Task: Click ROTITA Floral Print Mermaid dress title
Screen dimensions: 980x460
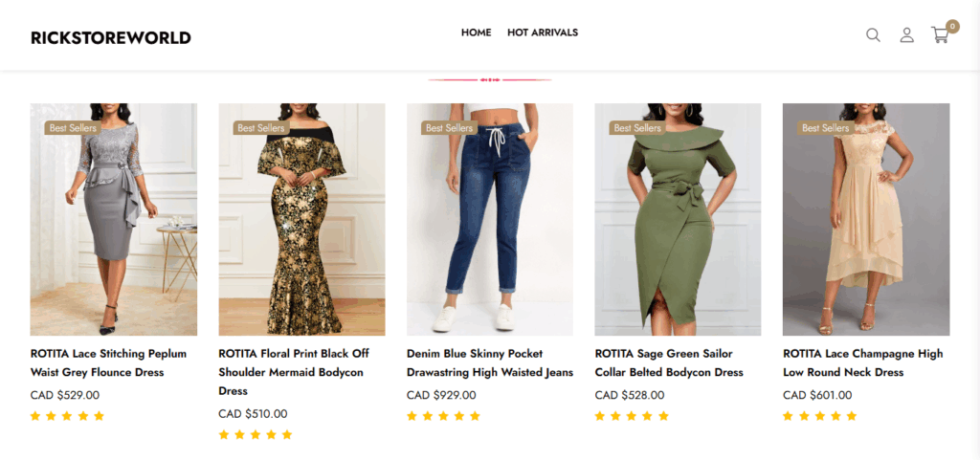Action: [294, 372]
